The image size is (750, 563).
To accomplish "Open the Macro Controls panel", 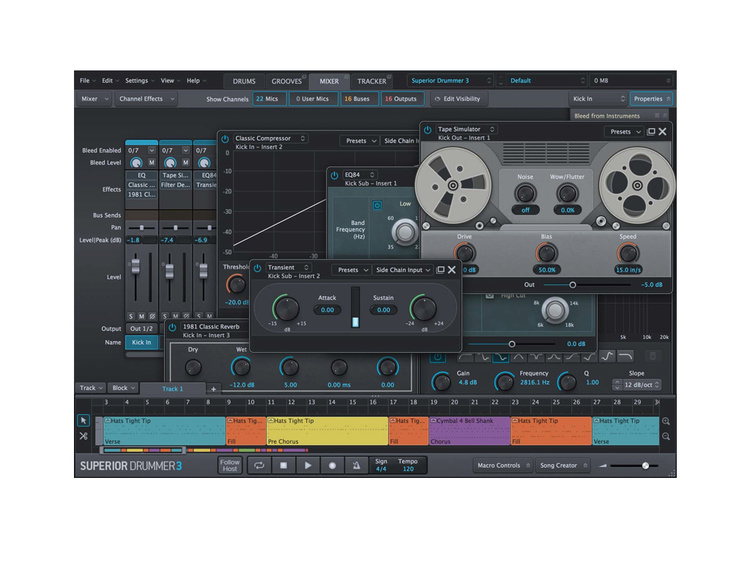I will pyautogui.click(x=503, y=465).
